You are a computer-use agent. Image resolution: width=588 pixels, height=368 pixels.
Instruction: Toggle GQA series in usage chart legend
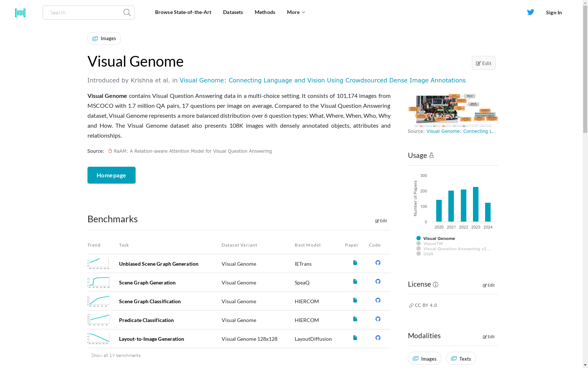(425, 254)
